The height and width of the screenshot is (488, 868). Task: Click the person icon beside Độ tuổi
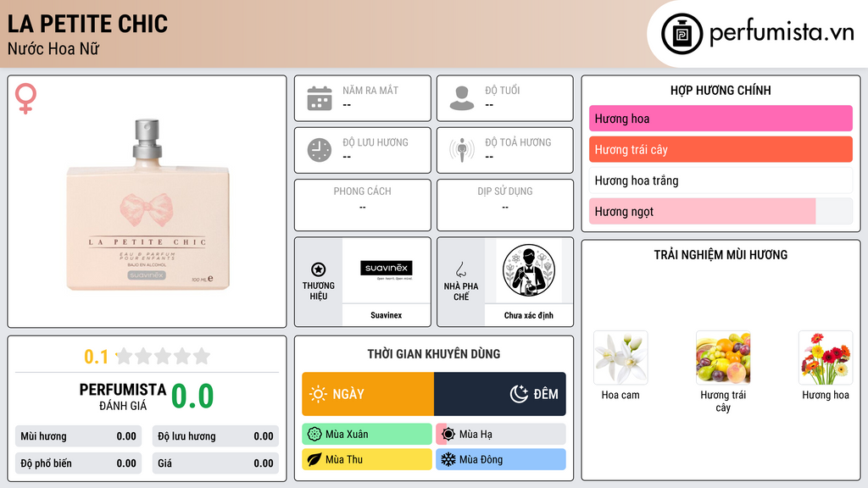(x=462, y=98)
